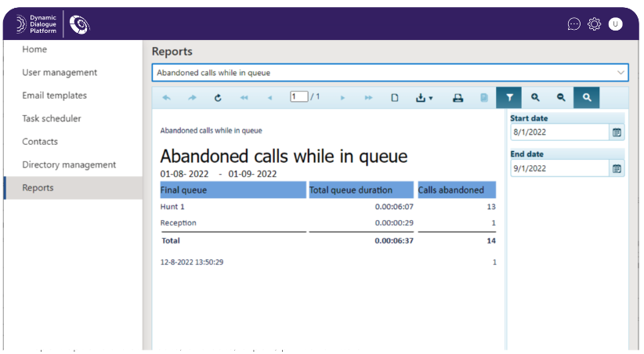Open Directory management in the sidebar

click(69, 164)
